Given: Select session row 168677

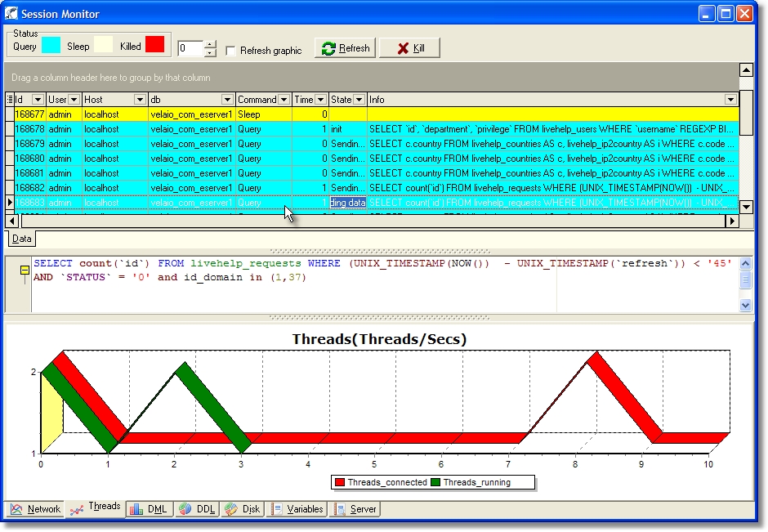Looking at the screenshot, I should pyautogui.click(x=373, y=114).
